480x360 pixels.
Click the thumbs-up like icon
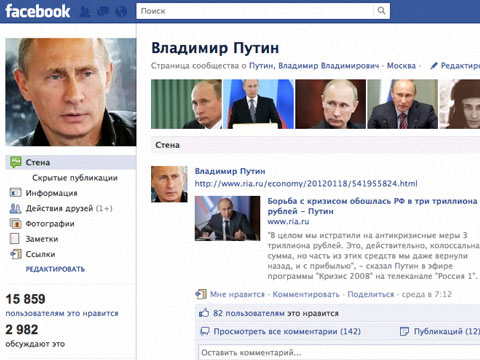coord(204,313)
